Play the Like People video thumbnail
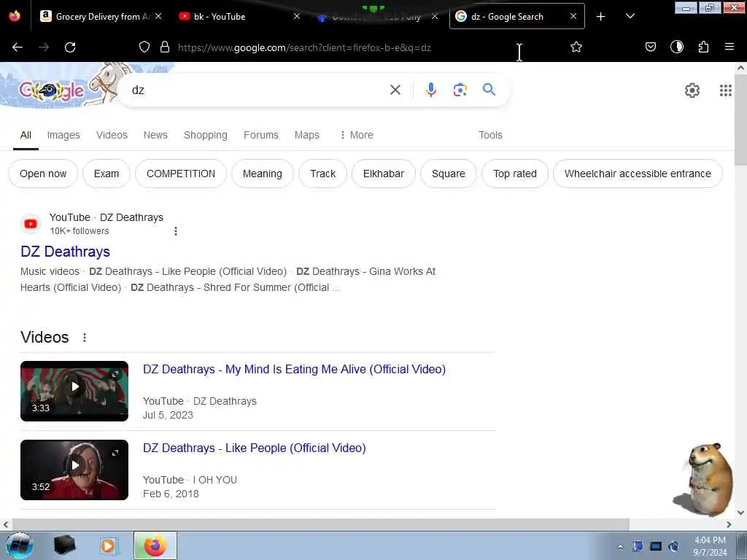 click(x=74, y=470)
